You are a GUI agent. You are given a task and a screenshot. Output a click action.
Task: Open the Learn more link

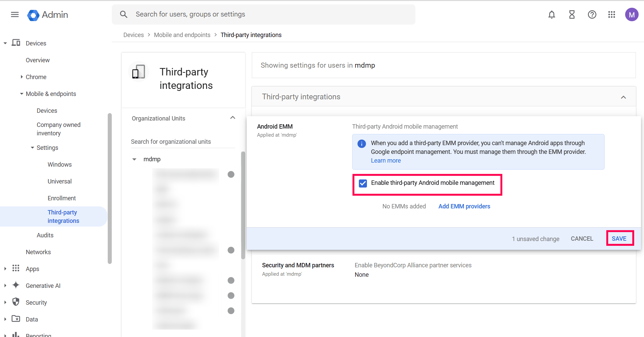[386, 161]
